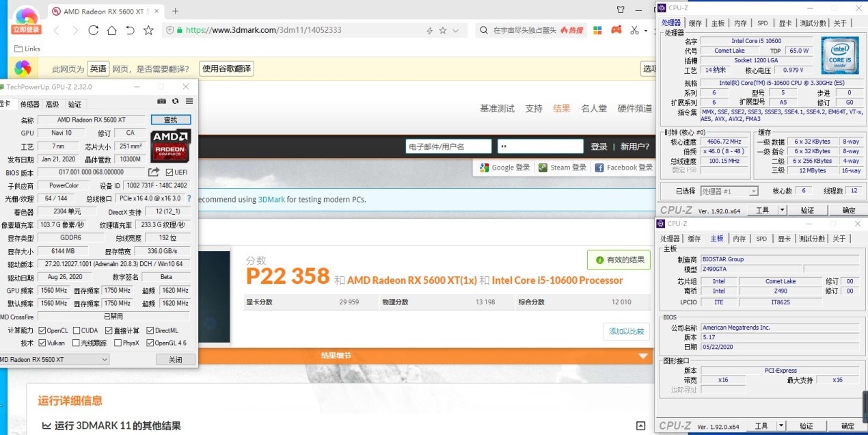Click the Steam login icon
The width and height of the screenshot is (868, 435).
tap(543, 168)
